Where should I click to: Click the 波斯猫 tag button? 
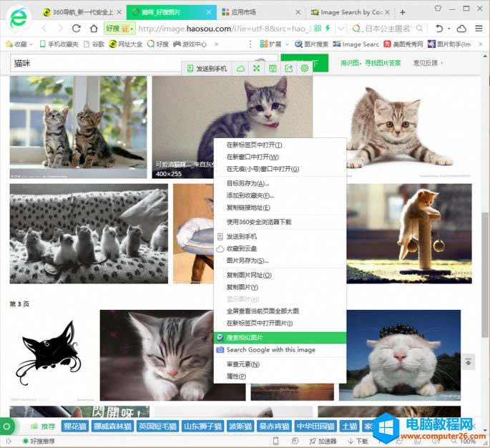tap(240, 427)
